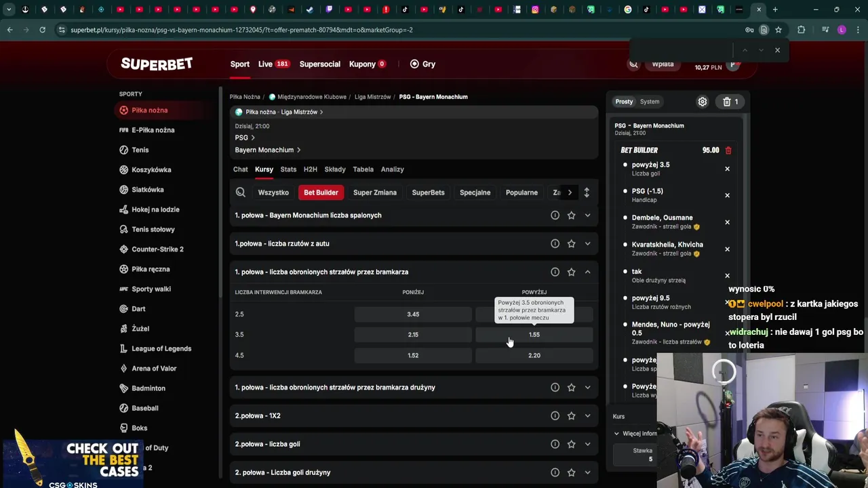Switch bet slip to System mode
This screenshot has height=488, width=868.
(x=650, y=102)
